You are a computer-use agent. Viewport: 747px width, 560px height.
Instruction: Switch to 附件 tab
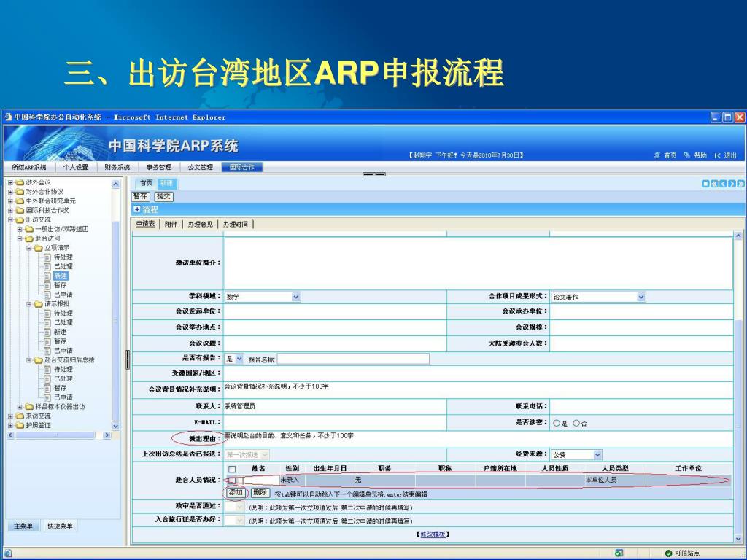tap(171, 225)
